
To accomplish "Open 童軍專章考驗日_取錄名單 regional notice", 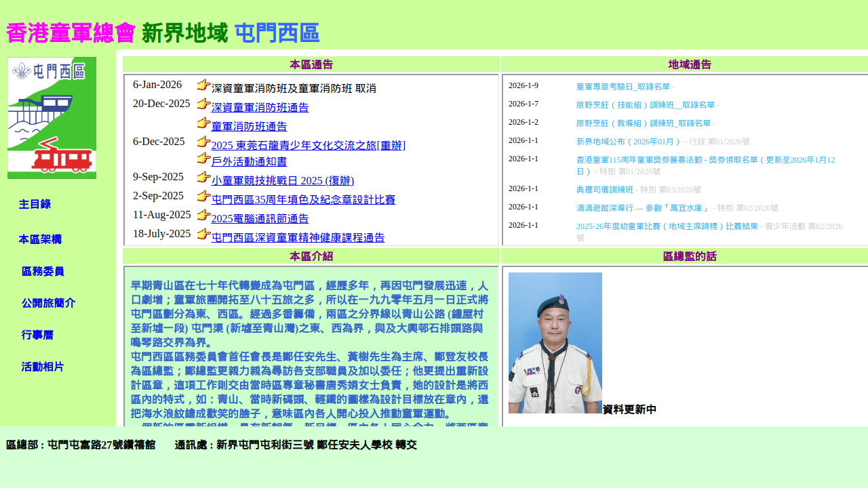I will pos(623,87).
